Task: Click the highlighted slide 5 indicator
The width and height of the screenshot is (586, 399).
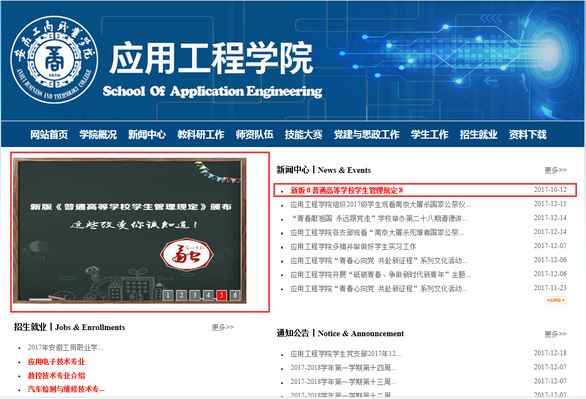Action: coord(222,295)
